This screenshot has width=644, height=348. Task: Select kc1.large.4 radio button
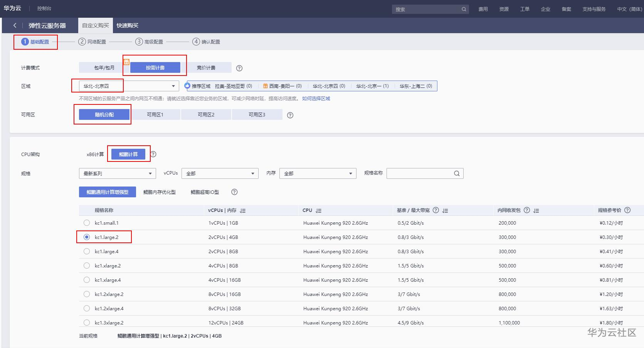pos(87,251)
